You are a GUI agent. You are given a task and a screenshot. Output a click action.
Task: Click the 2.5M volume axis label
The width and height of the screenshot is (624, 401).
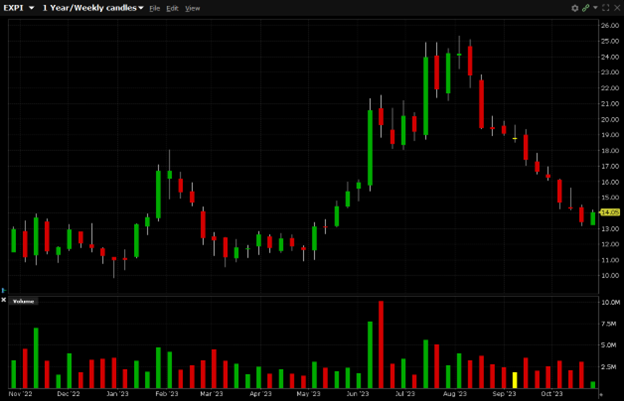tap(611, 367)
